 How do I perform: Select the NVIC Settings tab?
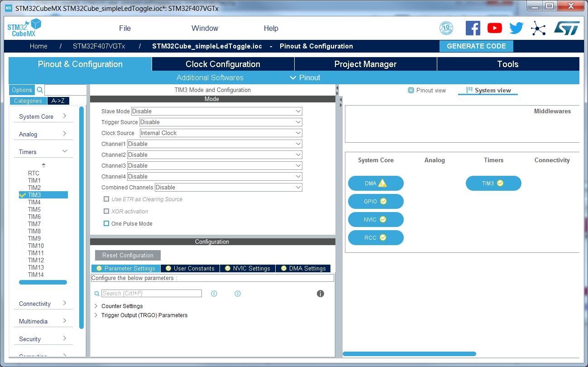point(248,268)
